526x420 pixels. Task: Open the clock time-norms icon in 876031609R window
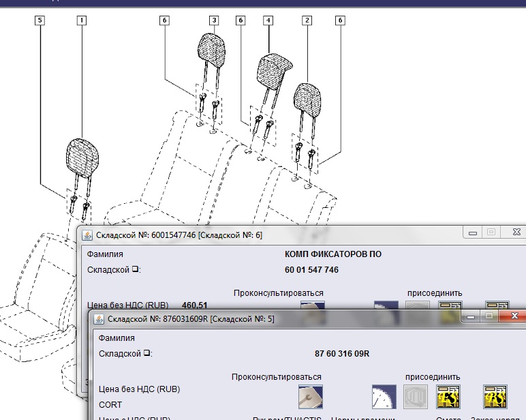[384, 396]
